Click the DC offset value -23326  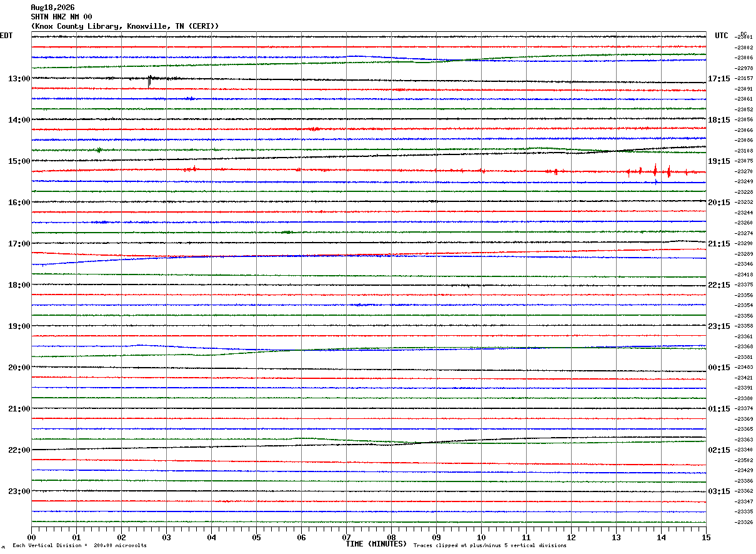[x=744, y=522]
